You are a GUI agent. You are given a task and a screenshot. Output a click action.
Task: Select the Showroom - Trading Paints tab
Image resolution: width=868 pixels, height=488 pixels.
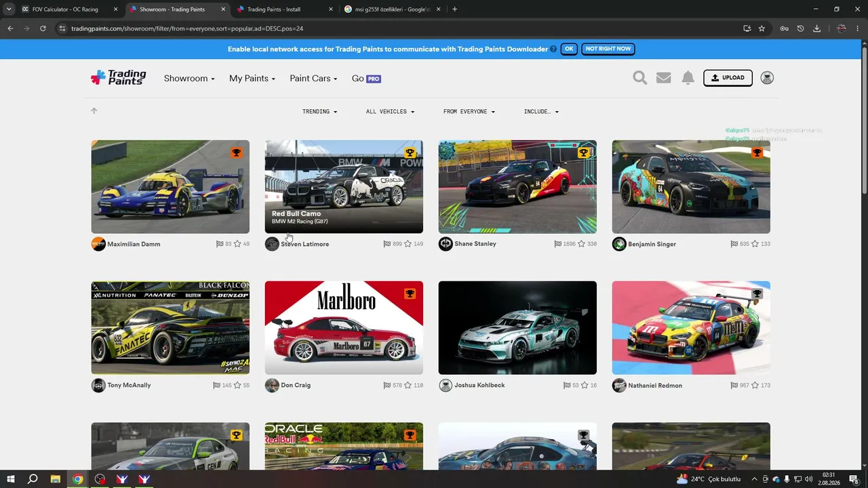point(178,9)
